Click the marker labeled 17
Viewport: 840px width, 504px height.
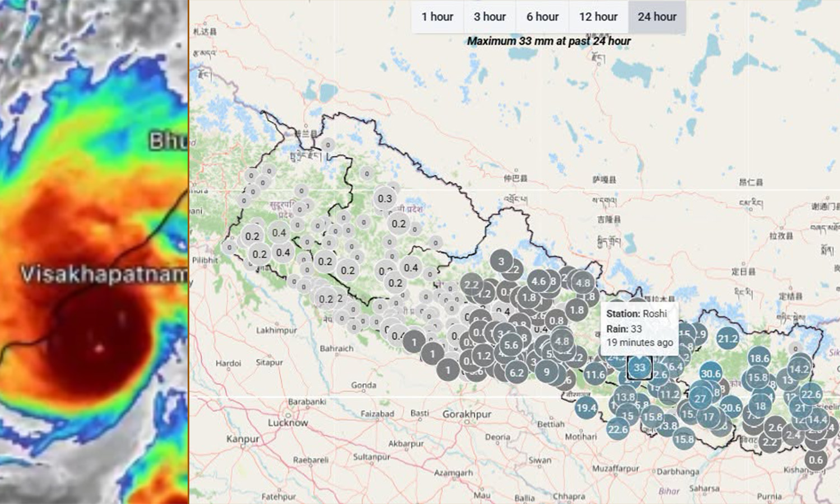click(x=709, y=417)
